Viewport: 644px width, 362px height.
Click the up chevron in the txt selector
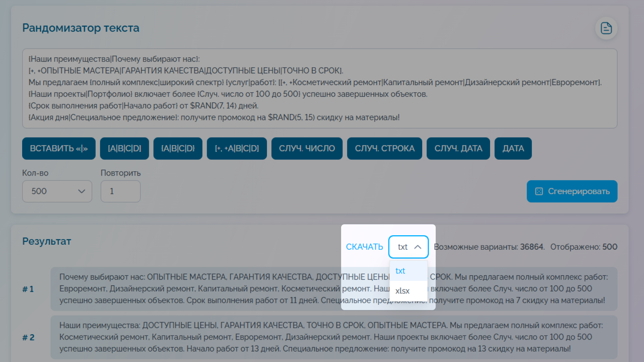coord(418,247)
